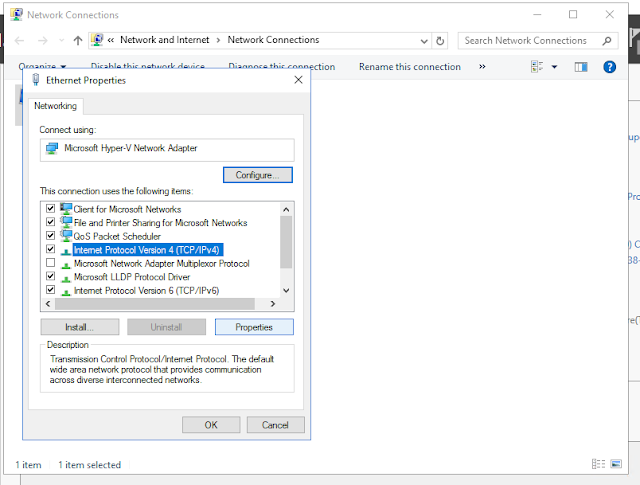Click the Configure button
640x485 pixels.
[258, 175]
